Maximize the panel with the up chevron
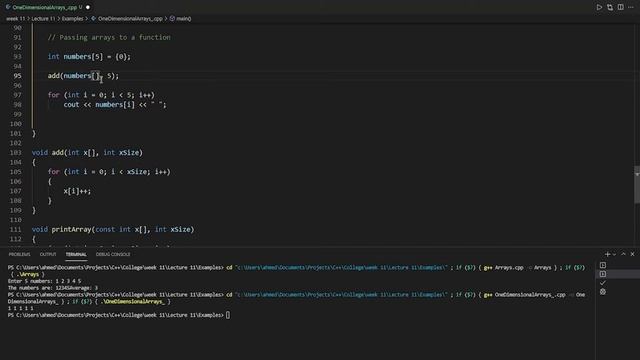The width and height of the screenshot is (640, 360). tap(623, 254)
